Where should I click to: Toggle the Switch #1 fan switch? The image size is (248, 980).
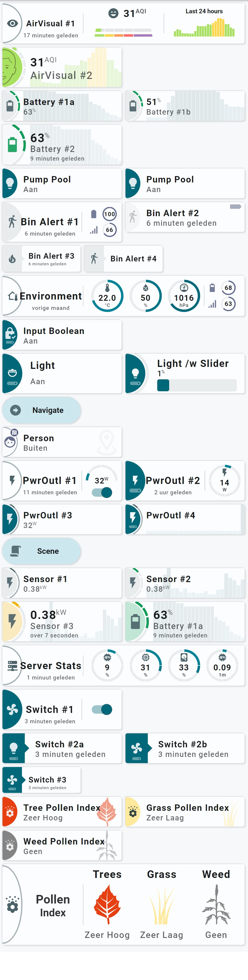[102, 709]
